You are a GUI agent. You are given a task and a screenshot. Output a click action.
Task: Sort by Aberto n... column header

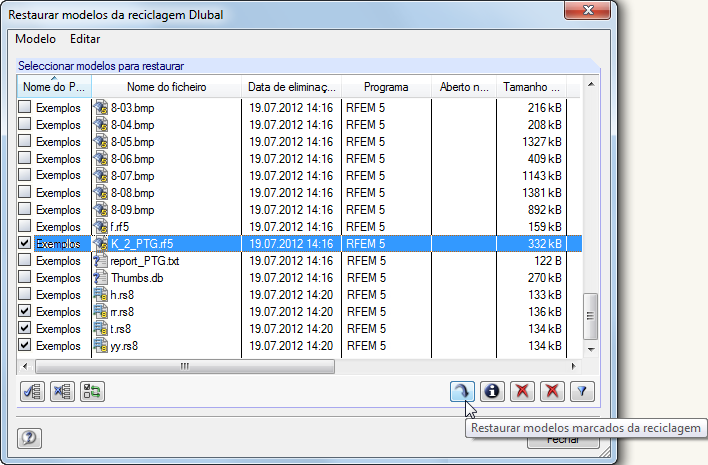click(464, 86)
